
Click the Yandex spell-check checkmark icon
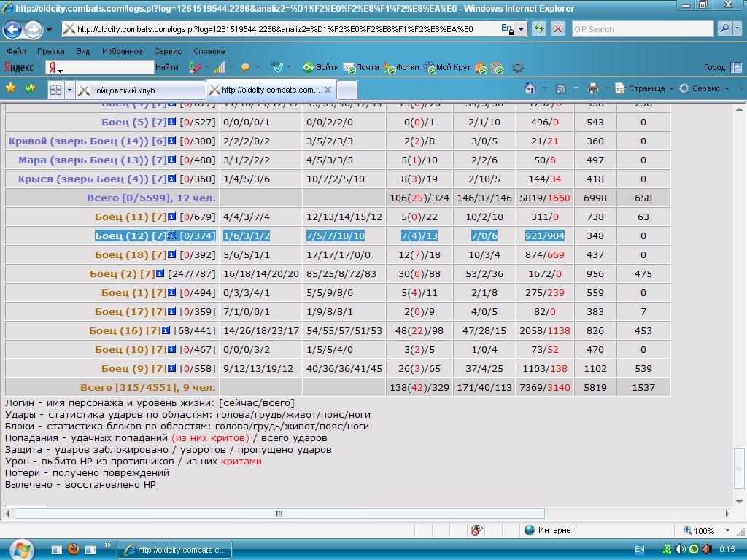(x=276, y=68)
